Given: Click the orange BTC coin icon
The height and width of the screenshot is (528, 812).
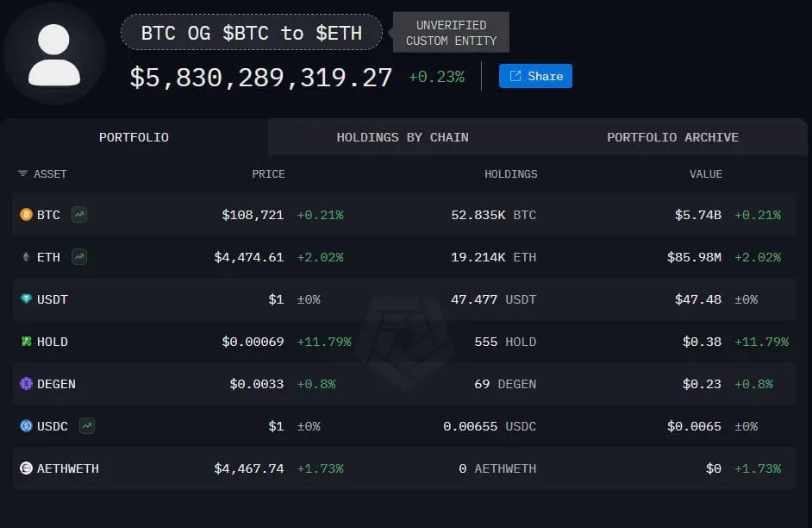Looking at the screenshot, I should tap(26, 215).
